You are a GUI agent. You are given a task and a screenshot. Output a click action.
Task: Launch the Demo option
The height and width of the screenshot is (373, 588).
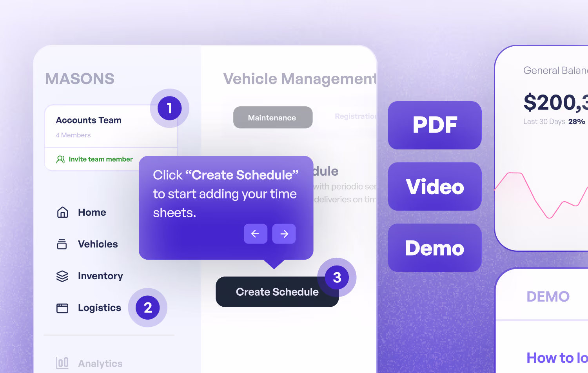click(x=434, y=247)
